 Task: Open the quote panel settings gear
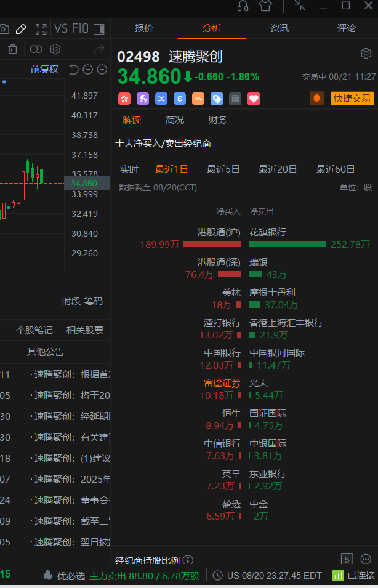pos(366,53)
